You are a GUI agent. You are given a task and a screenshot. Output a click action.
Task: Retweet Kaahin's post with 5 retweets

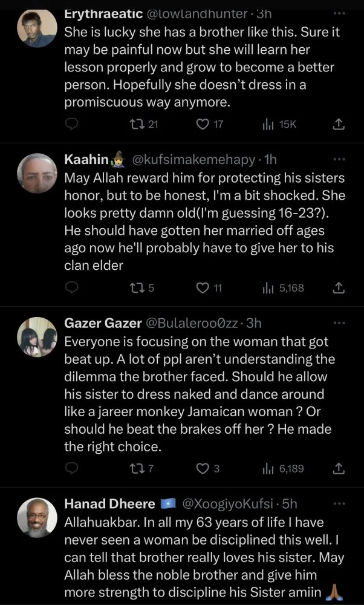point(136,287)
